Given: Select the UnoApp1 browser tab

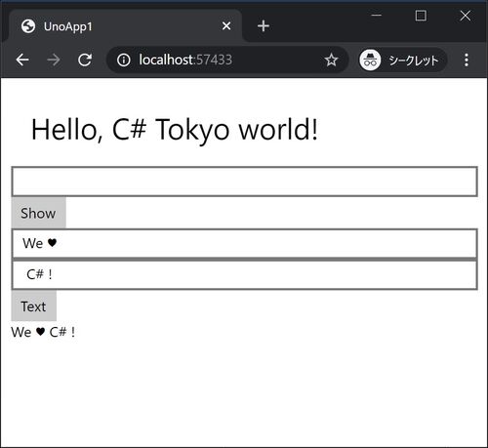Looking at the screenshot, I should [x=125, y=26].
